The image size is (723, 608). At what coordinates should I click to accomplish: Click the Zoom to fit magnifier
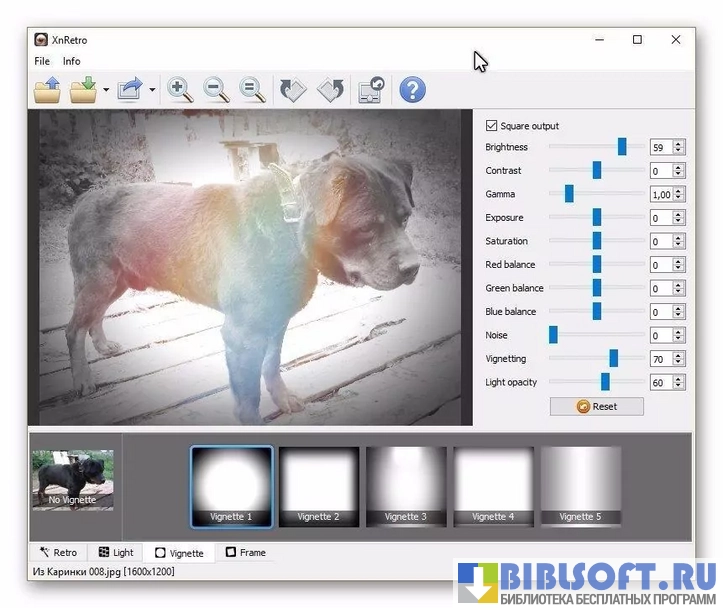pyautogui.click(x=252, y=90)
